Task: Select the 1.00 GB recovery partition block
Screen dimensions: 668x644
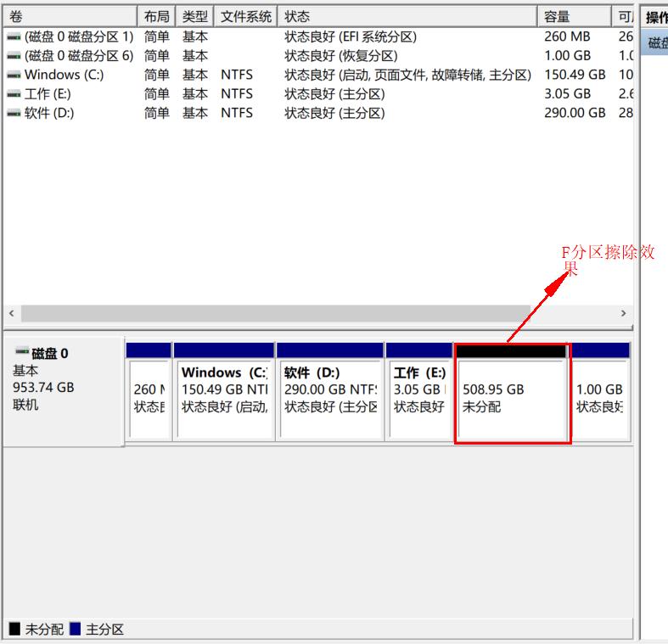Action: [600, 392]
